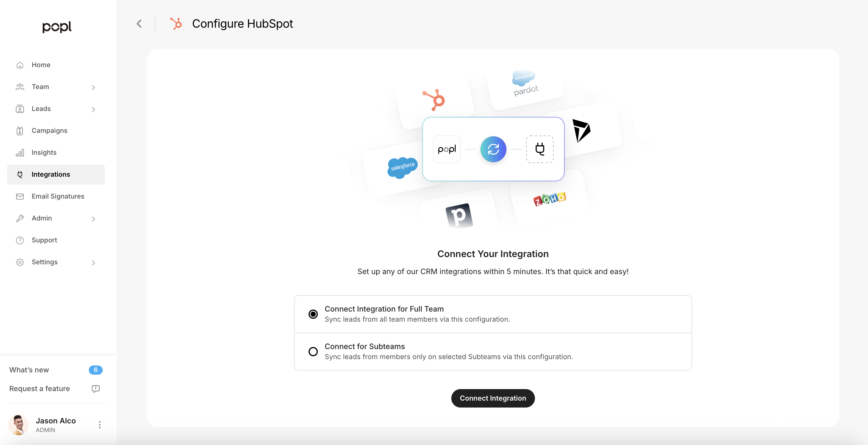The width and height of the screenshot is (868, 445).
Task: Click the plug icon in the dashed box
Action: pyautogui.click(x=540, y=149)
